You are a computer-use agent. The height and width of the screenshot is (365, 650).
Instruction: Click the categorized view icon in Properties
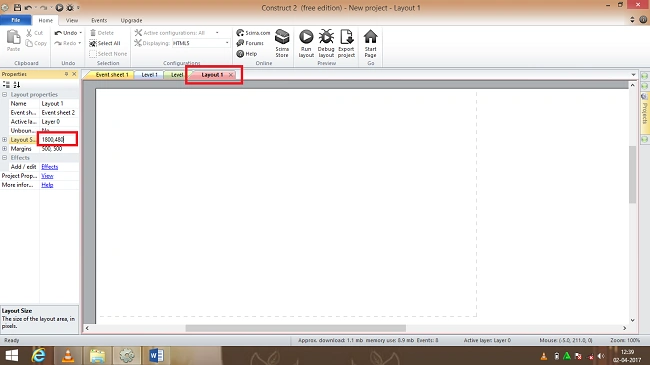coord(6,85)
